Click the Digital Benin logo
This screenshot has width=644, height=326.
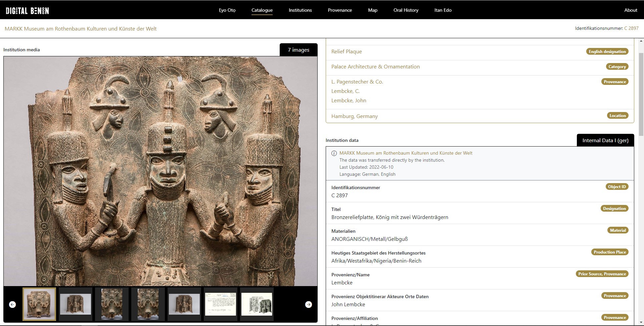pos(27,11)
